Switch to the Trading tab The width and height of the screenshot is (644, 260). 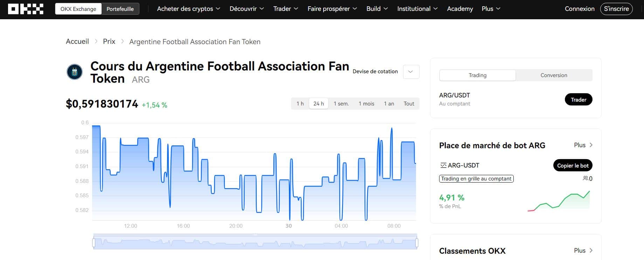click(478, 75)
